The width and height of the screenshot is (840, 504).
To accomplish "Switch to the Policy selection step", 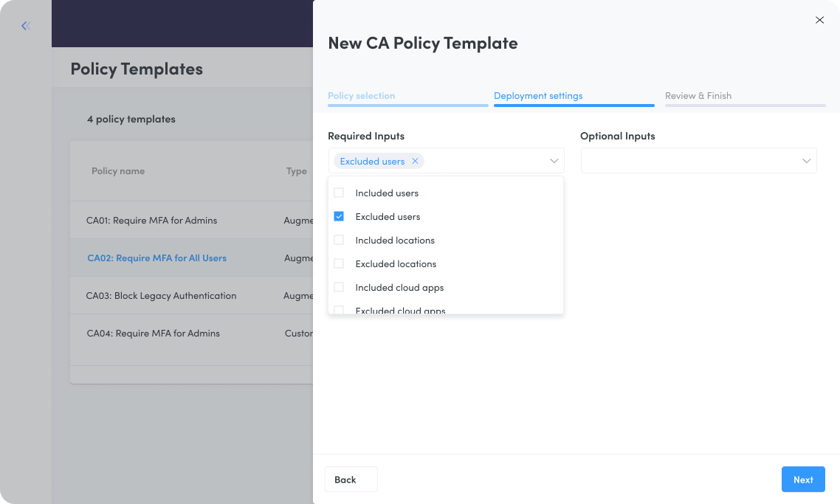I will click(362, 95).
